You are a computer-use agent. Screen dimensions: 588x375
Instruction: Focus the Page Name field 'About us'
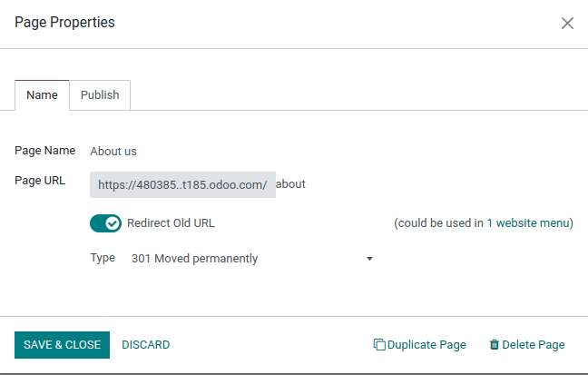[113, 152]
